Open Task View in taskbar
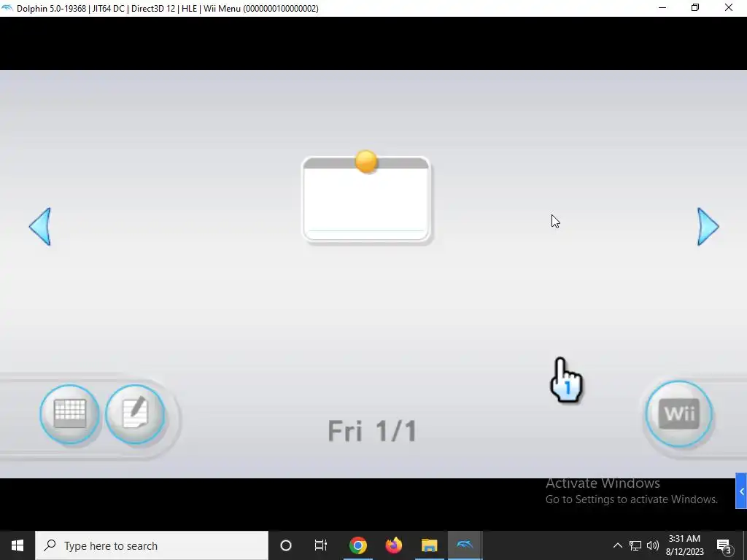Screen dimensions: 747x560 pos(321,545)
